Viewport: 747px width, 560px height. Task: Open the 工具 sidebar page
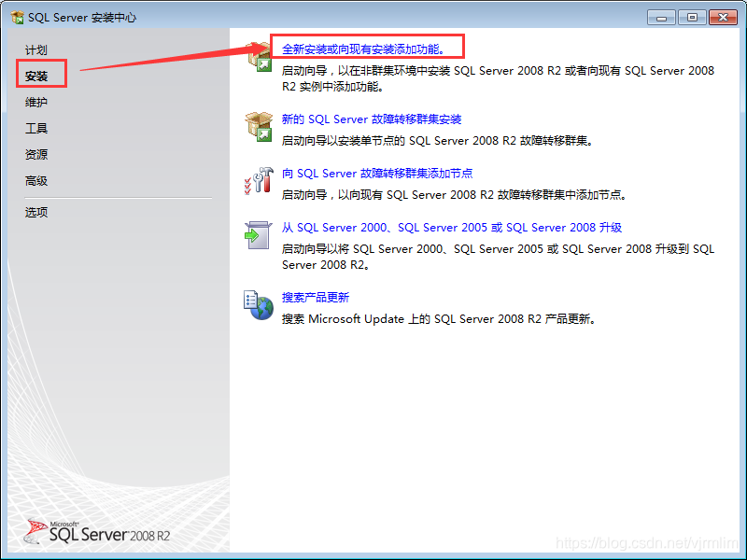point(36,129)
